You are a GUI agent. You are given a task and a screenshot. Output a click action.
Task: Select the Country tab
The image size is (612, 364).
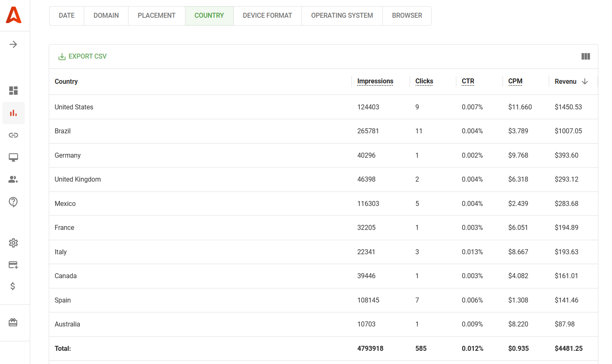[x=209, y=16]
